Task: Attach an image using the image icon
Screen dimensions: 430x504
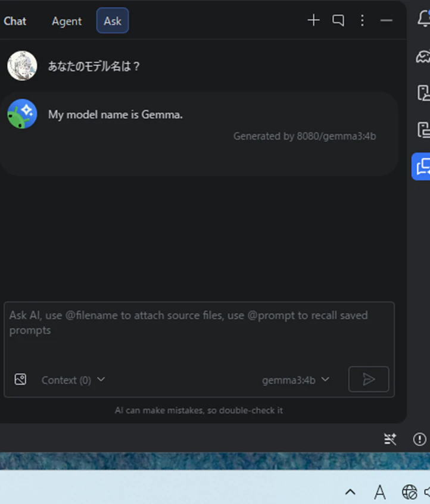Action: click(21, 380)
